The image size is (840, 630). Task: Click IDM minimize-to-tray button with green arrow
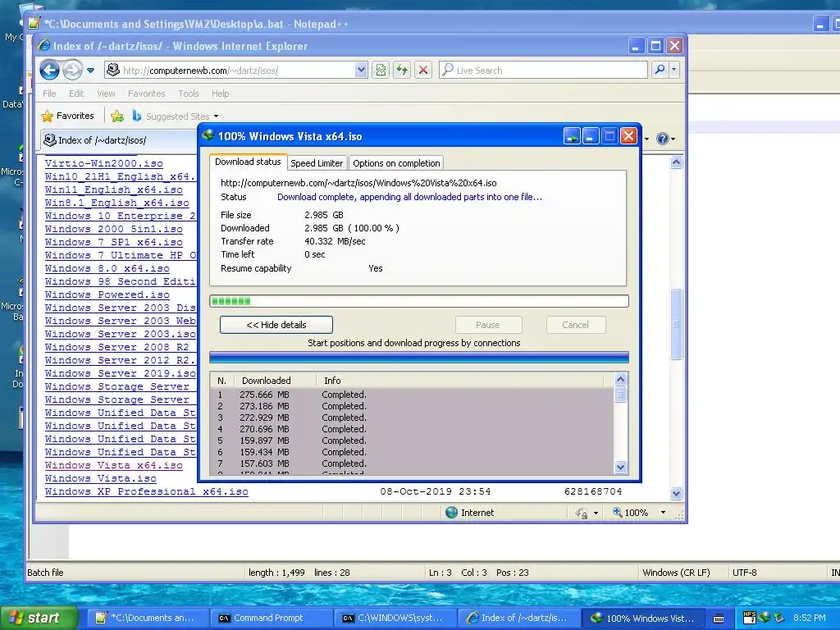[x=572, y=136]
